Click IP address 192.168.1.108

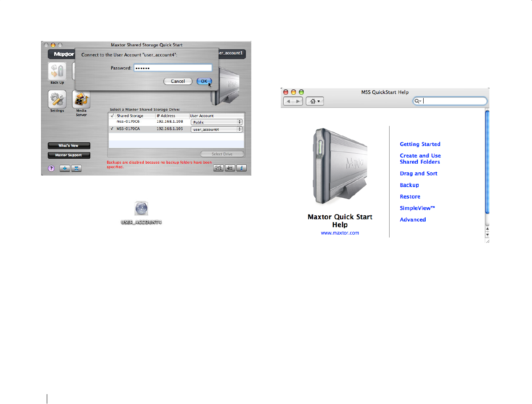[x=170, y=121]
